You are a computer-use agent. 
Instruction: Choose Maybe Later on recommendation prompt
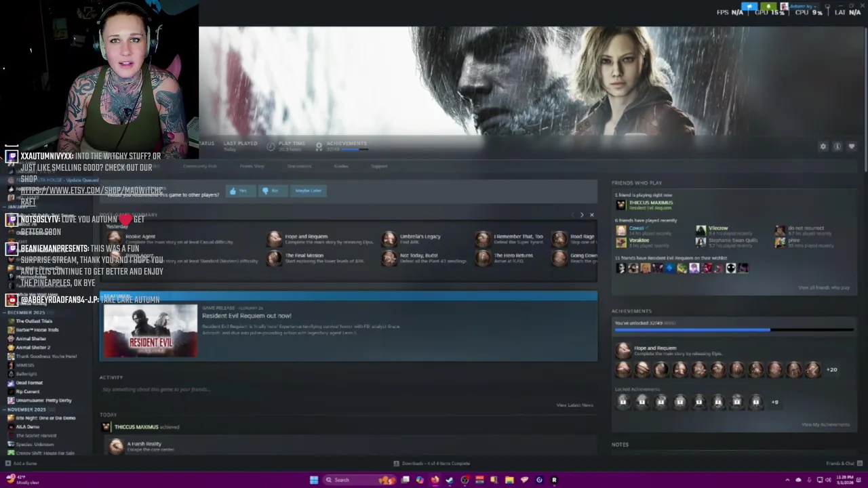point(309,191)
